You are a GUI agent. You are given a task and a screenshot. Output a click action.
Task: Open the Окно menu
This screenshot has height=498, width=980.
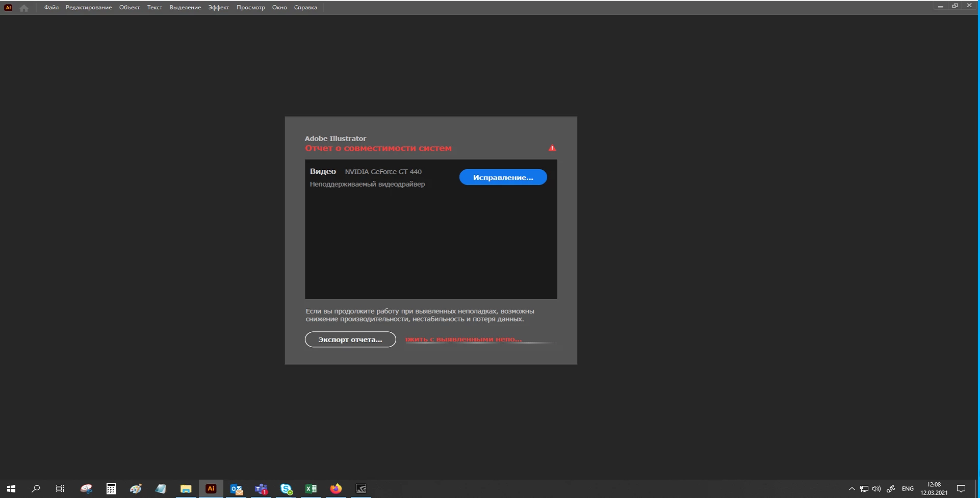pos(279,8)
